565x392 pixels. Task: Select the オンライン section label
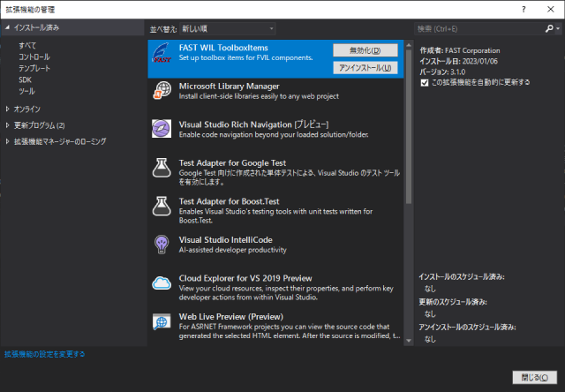[27, 109]
